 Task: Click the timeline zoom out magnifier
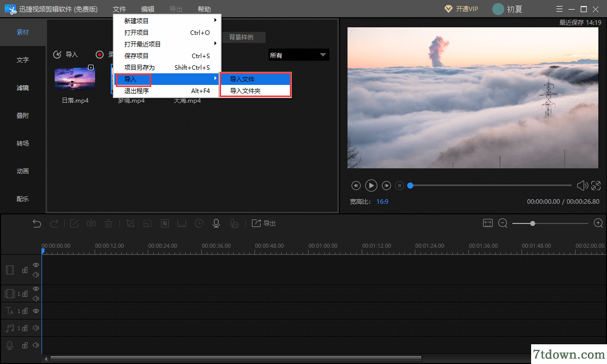click(503, 223)
